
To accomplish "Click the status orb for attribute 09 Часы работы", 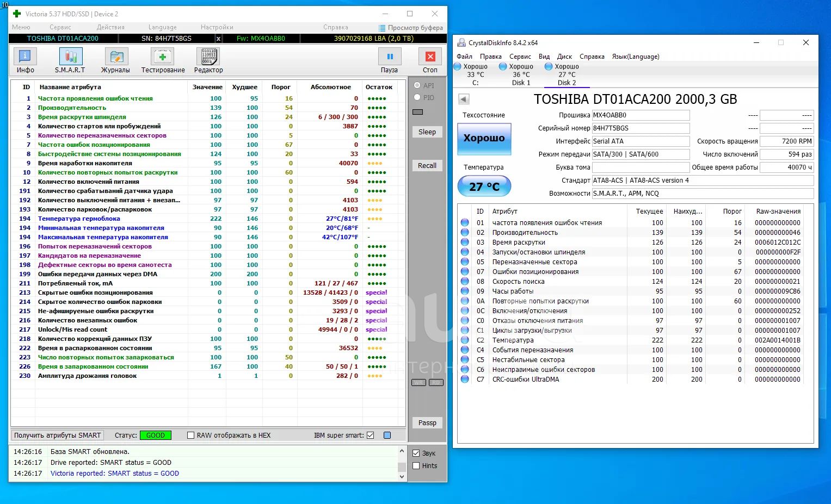I will click(465, 291).
